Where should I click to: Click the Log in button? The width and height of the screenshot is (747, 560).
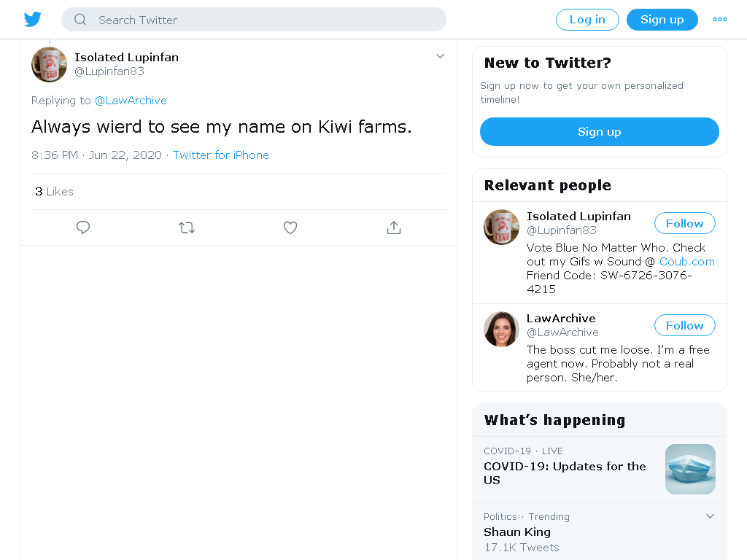pos(587,20)
